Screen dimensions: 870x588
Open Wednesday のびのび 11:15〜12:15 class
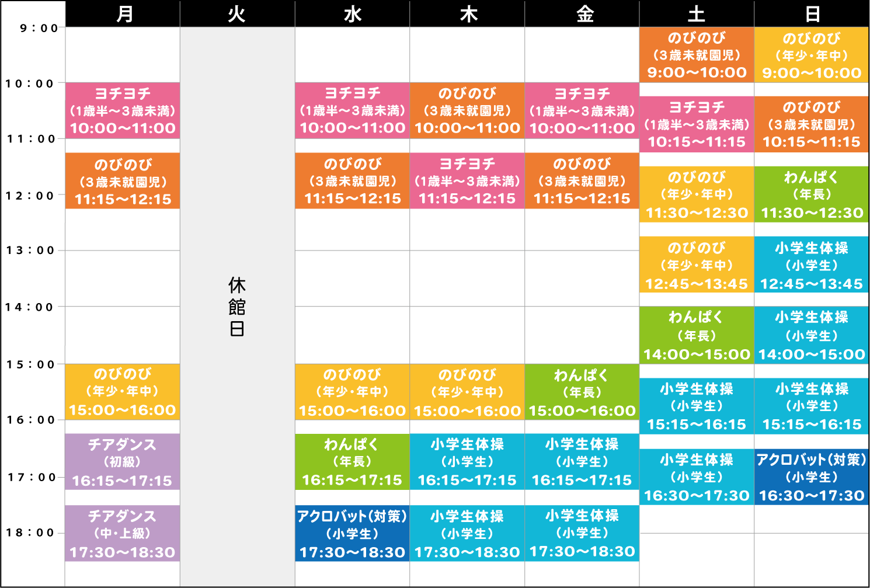(x=352, y=181)
